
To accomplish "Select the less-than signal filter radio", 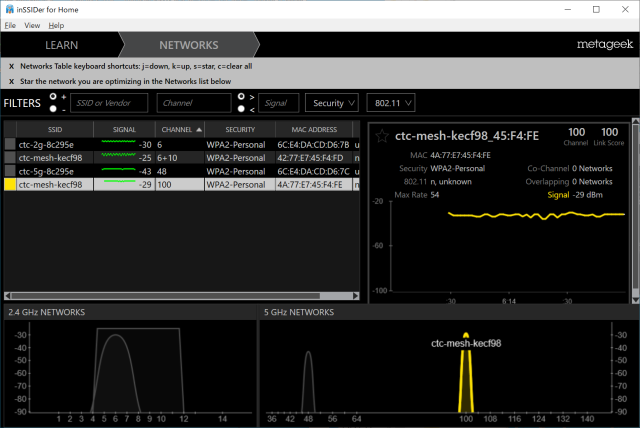I will 241,109.
